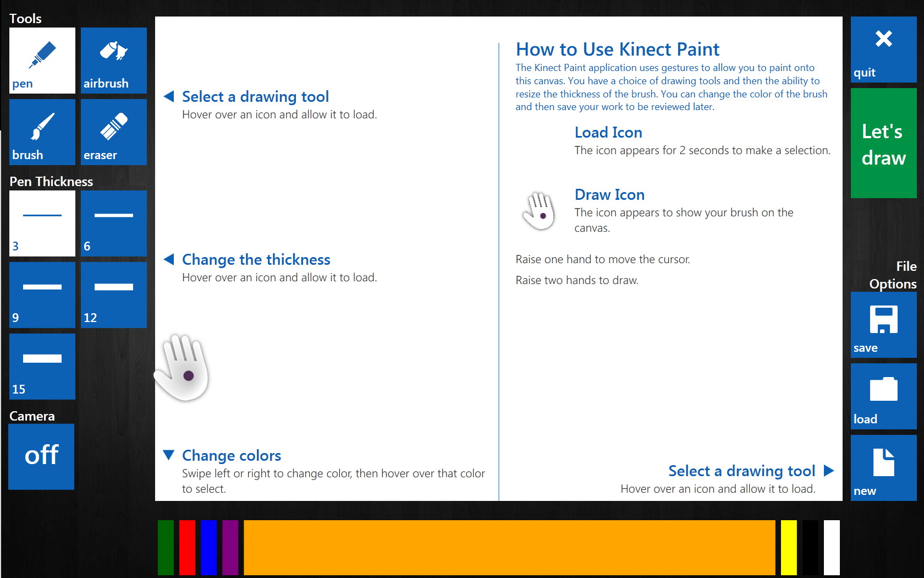The height and width of the screenshot is (578, 924).
Task: Start a new canvas with the New icon
Action: pyautogui.click(x=883, y=467)
